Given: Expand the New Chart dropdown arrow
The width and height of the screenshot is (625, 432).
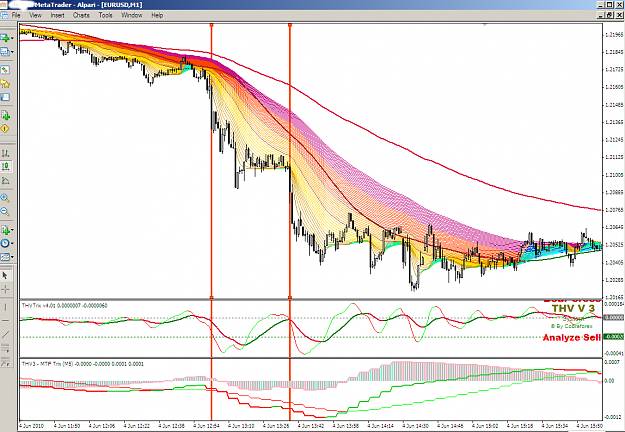Looking at the screenshot, I should click(12, 38).
